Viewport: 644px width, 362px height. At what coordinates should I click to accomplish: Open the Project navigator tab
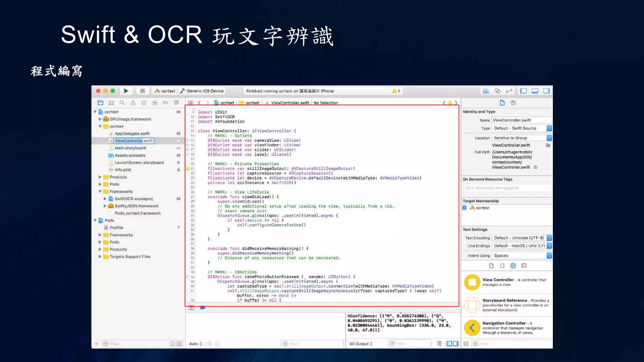[x=100, y=103]
